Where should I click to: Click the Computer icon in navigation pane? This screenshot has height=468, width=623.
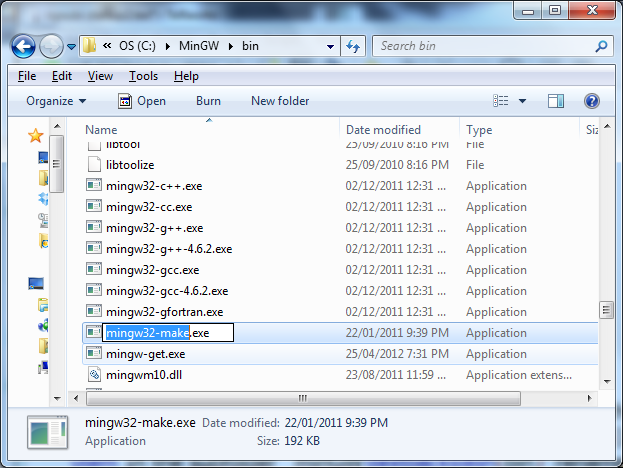[x=36, y=284]
